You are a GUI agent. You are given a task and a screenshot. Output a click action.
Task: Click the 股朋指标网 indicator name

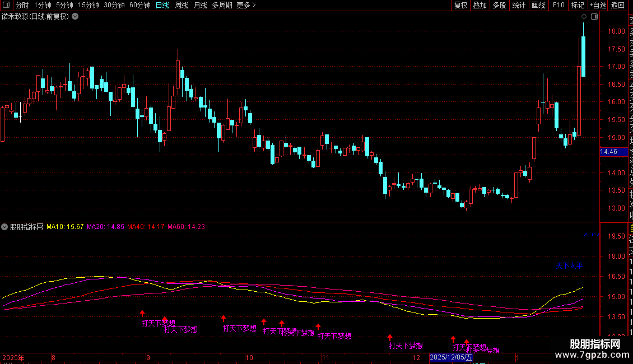pyautogui.click(x=27, y=227)
